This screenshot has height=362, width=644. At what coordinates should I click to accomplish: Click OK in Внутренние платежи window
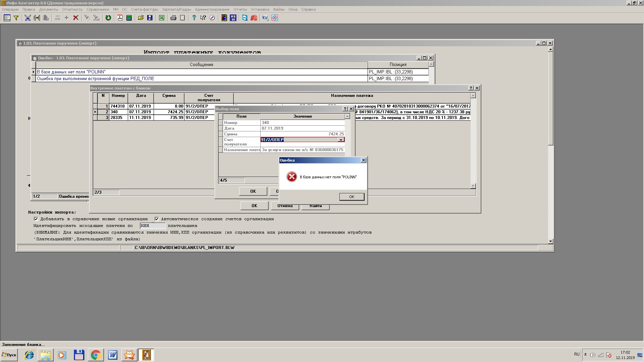click(x=254, y=206)
